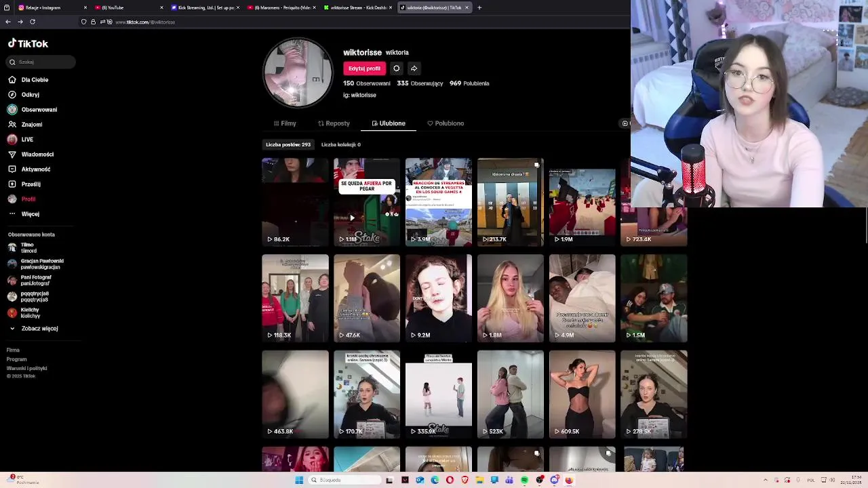Open the Prześlij upload page
Image resolution: width=868 pixels, height=488 pixels.
(x=24, y=184)
